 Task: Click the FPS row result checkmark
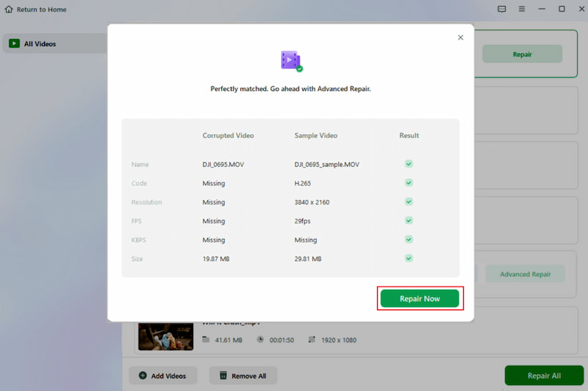pos(409,220)
